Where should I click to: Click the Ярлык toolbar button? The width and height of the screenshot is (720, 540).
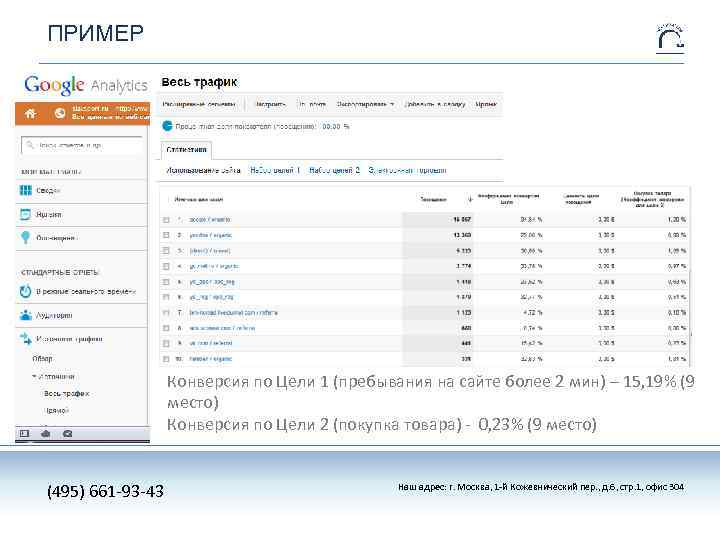(x=486, y=104)
